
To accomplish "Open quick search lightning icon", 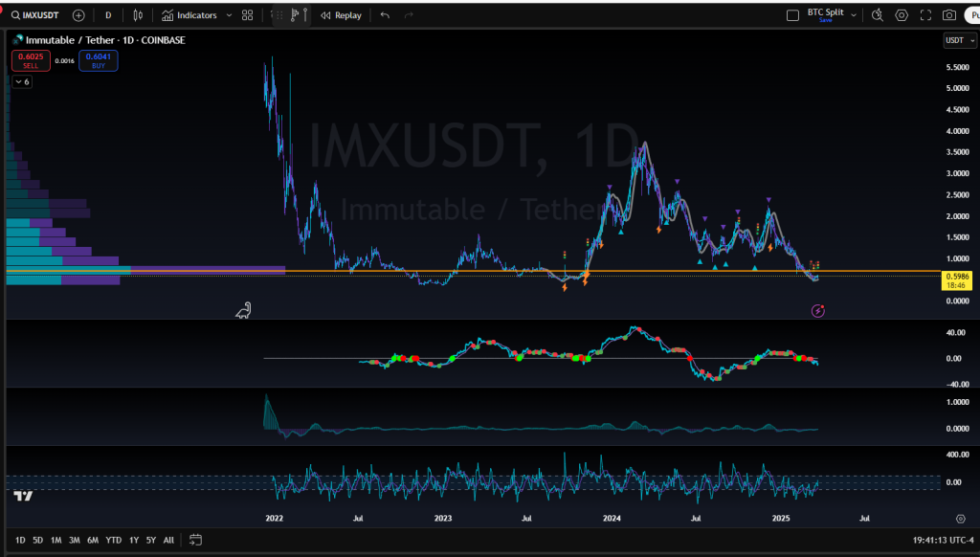I will 878,15.
